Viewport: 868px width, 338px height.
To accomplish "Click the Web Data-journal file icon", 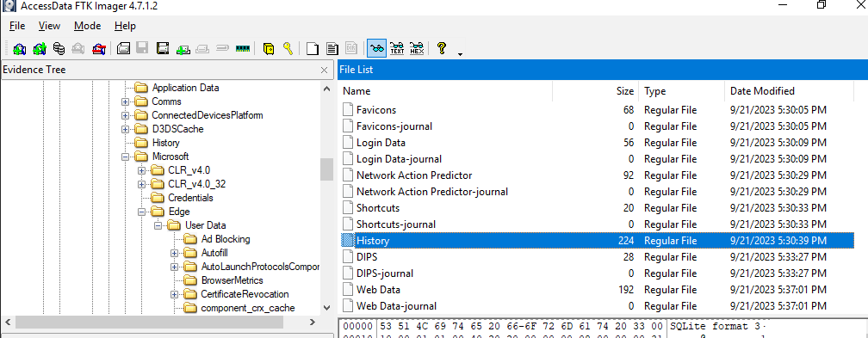I will point(348,306).
